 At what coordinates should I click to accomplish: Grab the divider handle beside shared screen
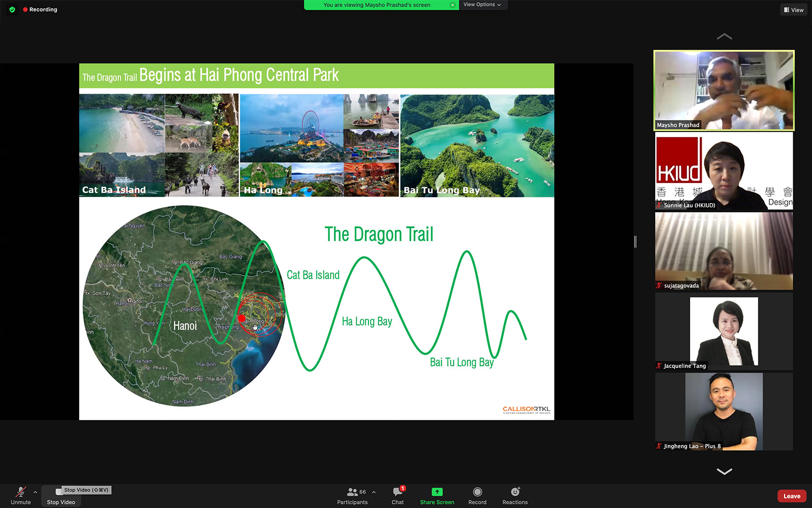(635, 242)
